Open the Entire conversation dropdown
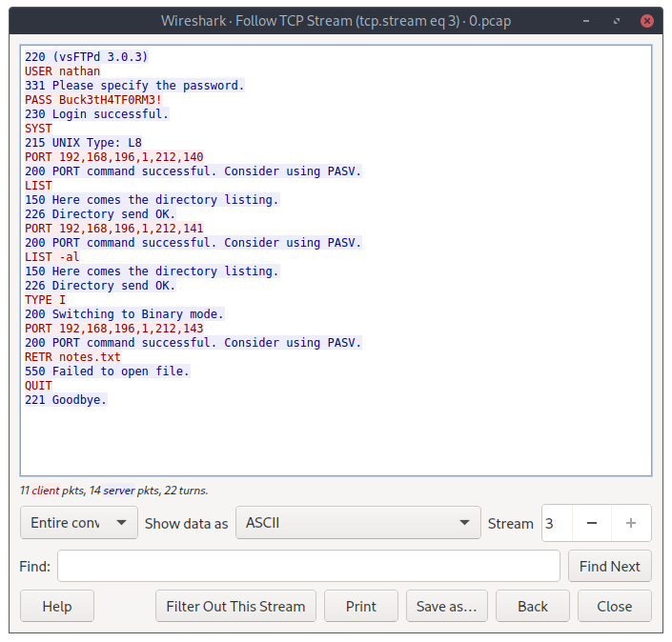This screenshot has height=642, width=672. (79, 523)
